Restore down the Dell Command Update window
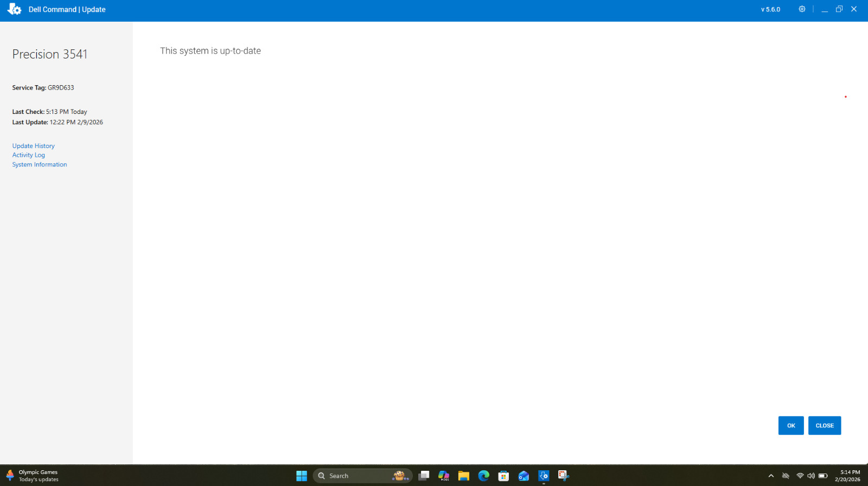This screenshot has width=868, height=486. point(839,9)
